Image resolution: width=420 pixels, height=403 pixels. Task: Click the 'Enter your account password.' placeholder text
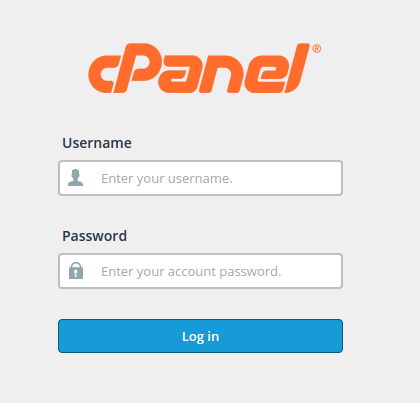pos(191,272)
